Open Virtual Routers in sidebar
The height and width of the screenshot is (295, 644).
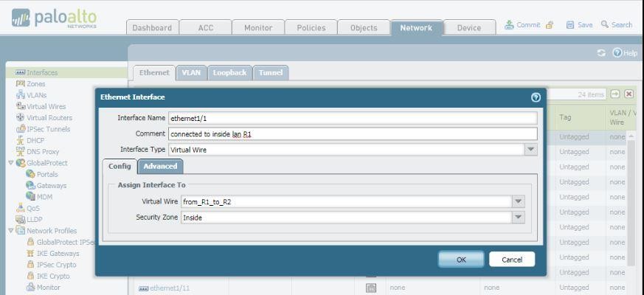(x=49, y=118)
